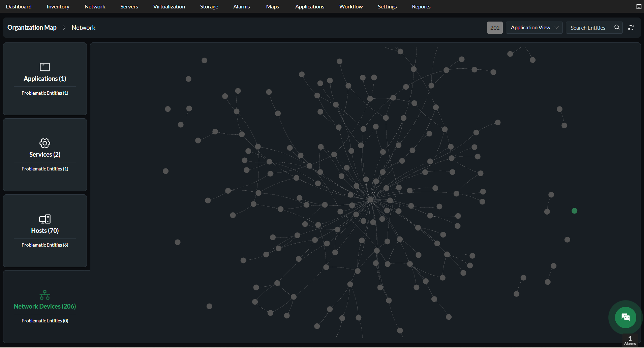
Task: Open the Alarms counter at bottom right
Action: pos(630,341)
